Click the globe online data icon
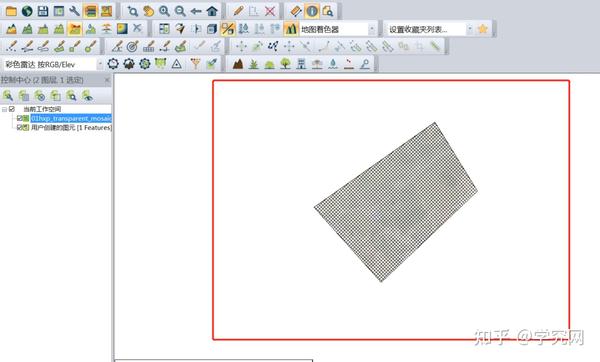 coord(27,11)
